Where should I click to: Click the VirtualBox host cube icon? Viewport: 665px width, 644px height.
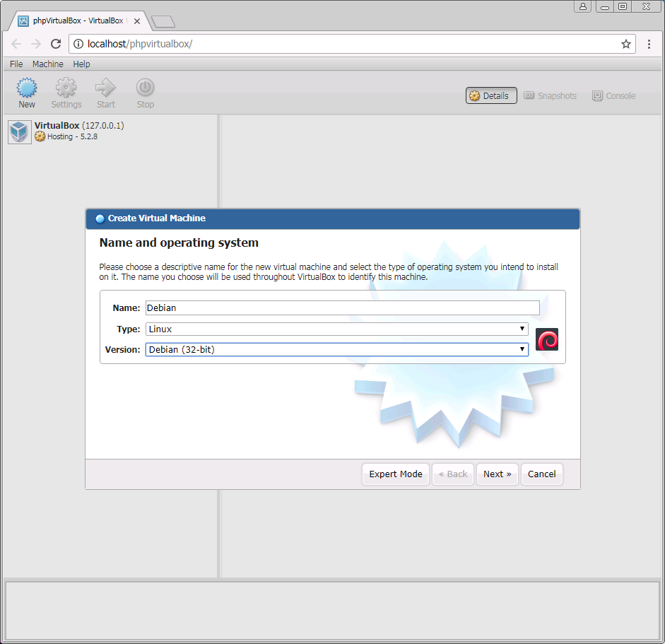point(19,131)
